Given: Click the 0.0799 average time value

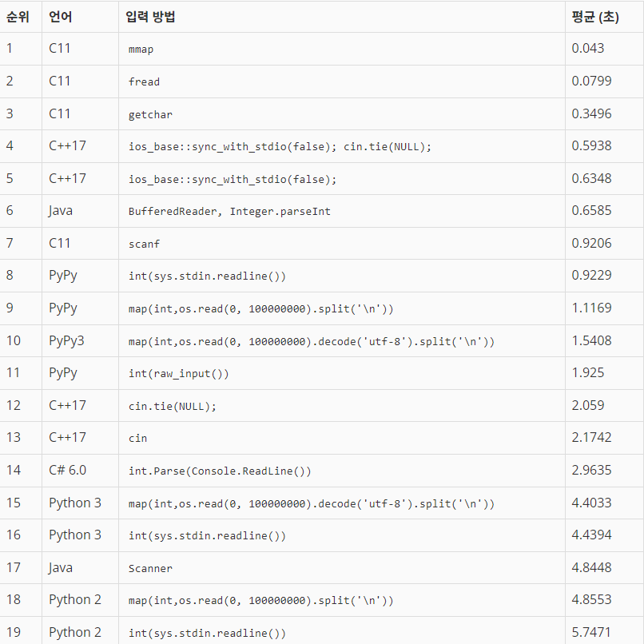Looking at the screenshot, I should click(x=591, y=81).
